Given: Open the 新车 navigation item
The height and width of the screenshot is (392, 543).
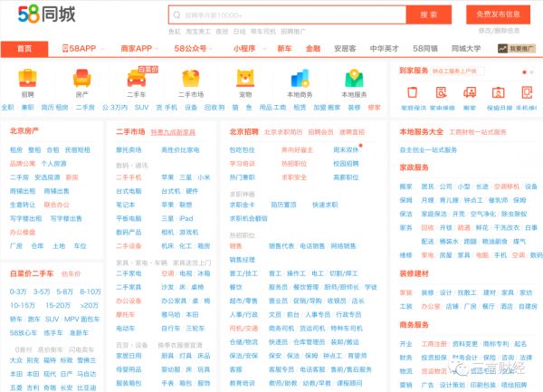Looking at the screenshot, I should (x=284, y=48).
